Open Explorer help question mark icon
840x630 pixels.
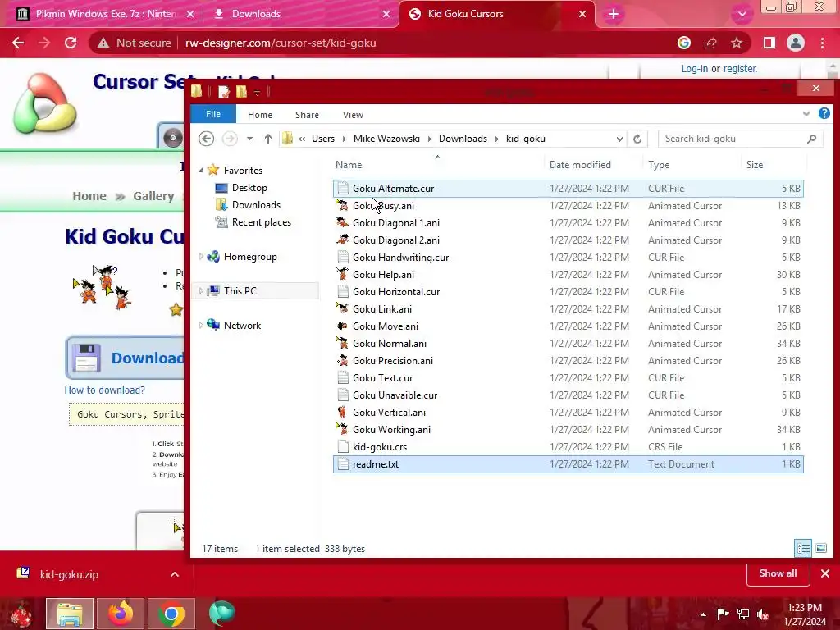coord(824,113)
